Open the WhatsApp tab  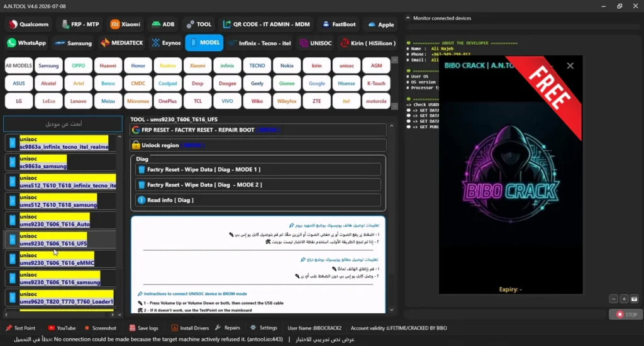click(26, 43)
